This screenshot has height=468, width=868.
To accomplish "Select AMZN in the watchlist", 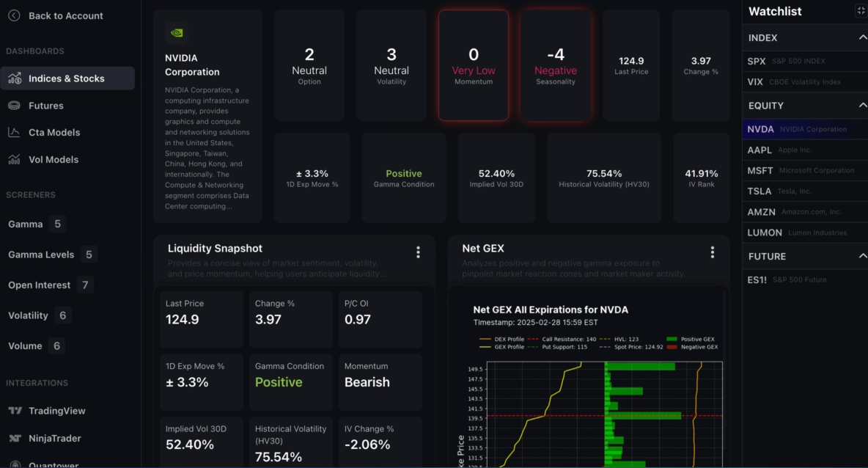I will pyautogui.click(x=805, y=211).
